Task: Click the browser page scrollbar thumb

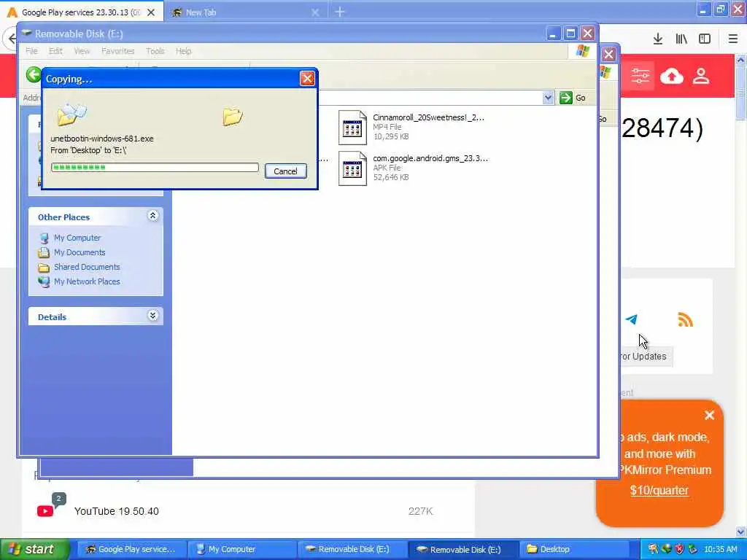Action: tap(740, 93)
